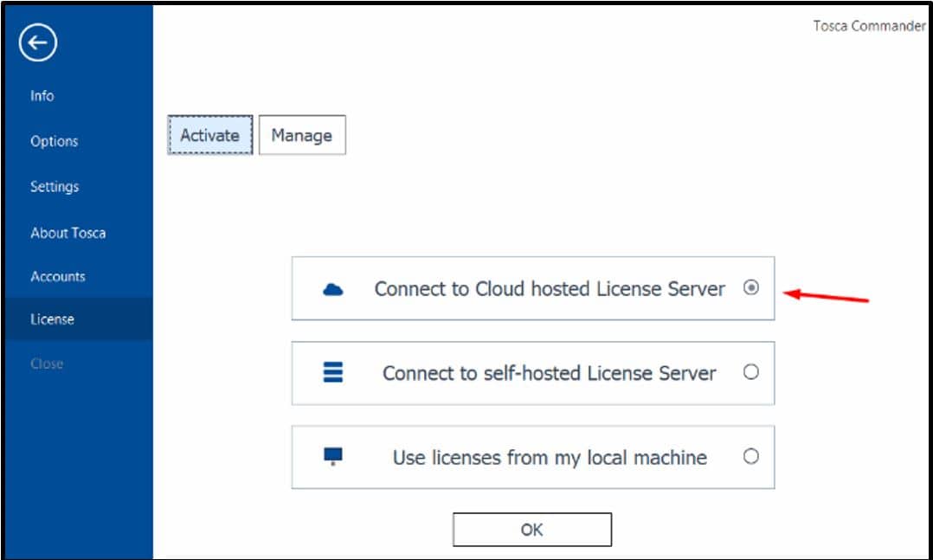Image resolution: width=933 pixels, height=560 pixels.
Task: Click 'Use licenses from my local machine' text
Action: (550, 458)
